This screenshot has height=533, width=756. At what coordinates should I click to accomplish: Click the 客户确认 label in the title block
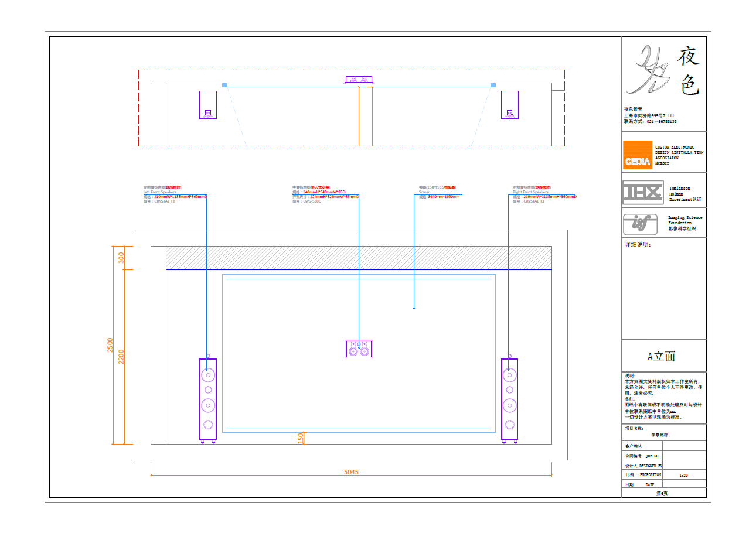coord(634,446)
